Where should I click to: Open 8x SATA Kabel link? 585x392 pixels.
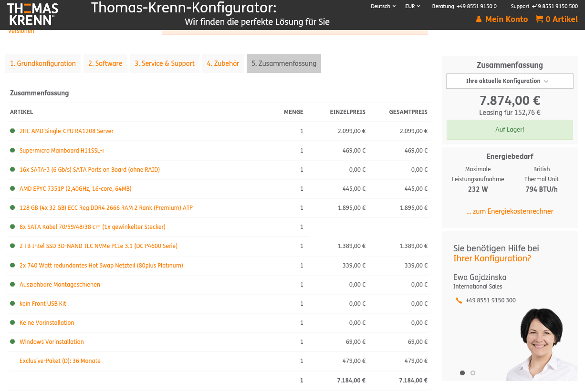(x=93, y=227)
